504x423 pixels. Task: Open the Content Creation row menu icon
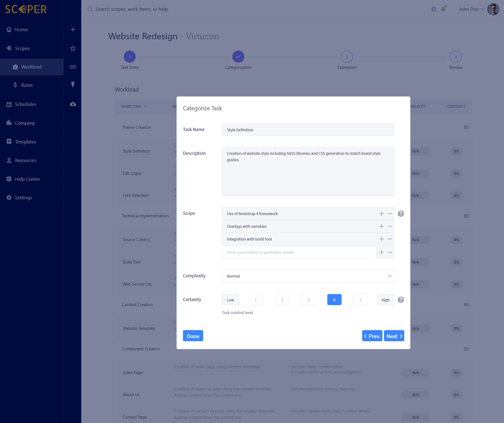pyautogui.click(x=467, y=304)
